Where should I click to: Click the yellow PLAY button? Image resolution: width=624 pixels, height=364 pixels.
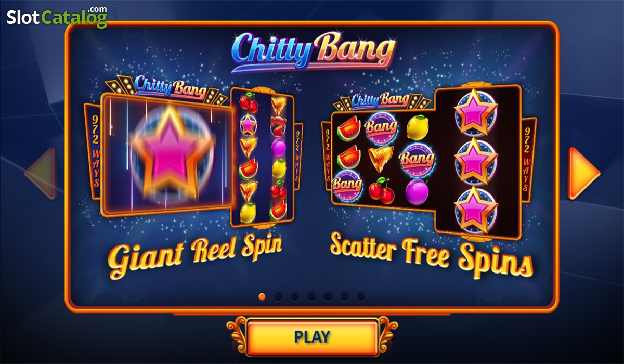[x=312, y=336]
